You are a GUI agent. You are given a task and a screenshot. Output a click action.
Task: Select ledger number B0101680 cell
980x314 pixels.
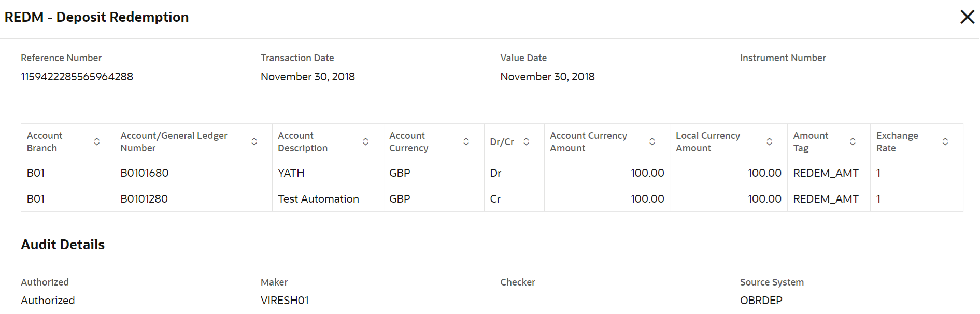pyautogui.click(x=145, y=173)
